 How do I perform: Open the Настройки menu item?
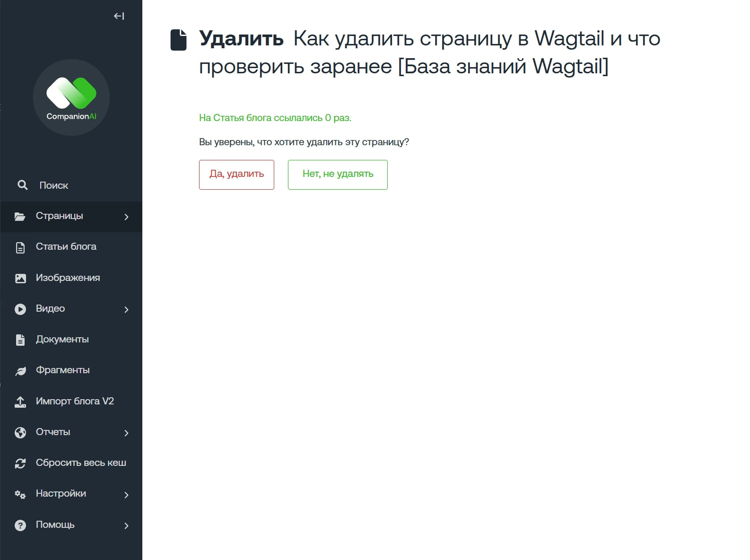[x=71, y=494]
